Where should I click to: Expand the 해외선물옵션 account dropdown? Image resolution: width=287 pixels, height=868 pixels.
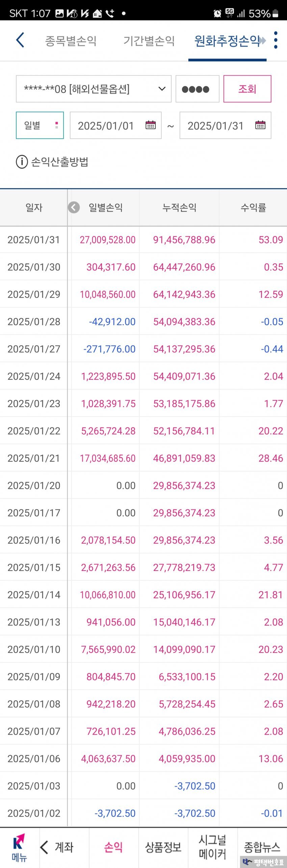point(94,89)
